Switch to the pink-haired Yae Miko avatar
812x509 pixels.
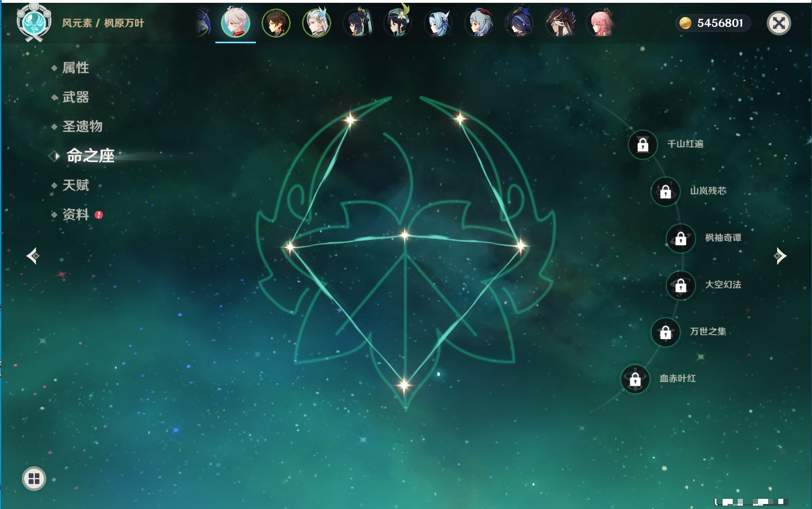tap(601, 23)
